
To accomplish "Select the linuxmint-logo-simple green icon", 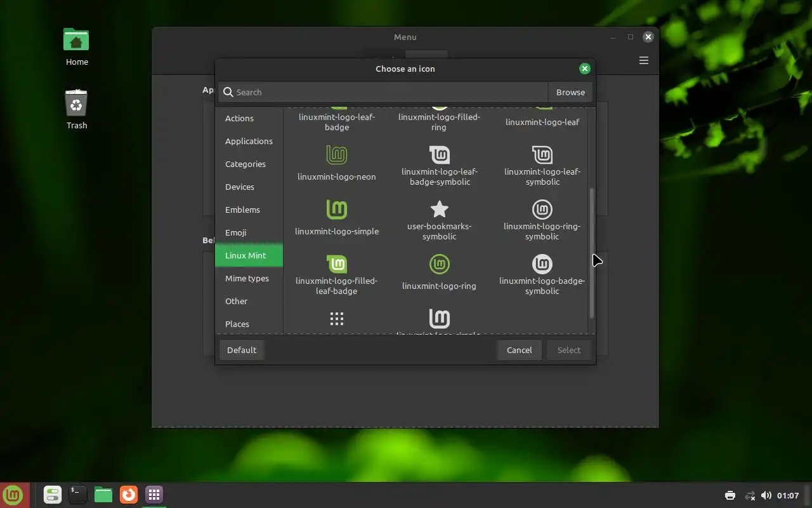I will coord(337,209).
